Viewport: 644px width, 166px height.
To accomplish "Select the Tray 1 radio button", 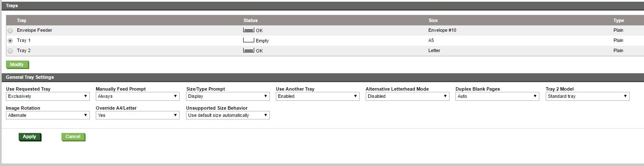I will (10, 41).
